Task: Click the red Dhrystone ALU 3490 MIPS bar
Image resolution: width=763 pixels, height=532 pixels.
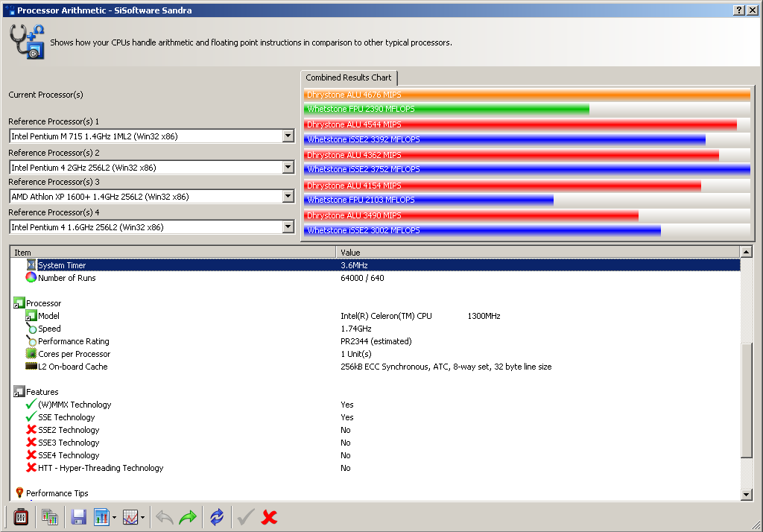Action: tap(471, 215)
